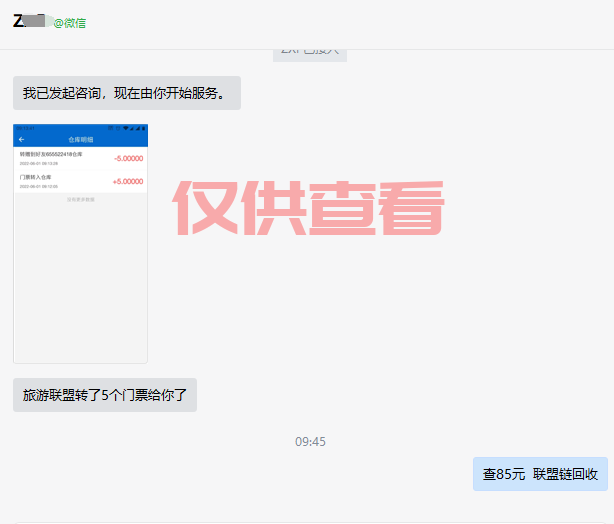Viewport: 614px width, 524px height.
Task: Click the 2022-06-01 09:13:26 record timestamp
Action: pyautogui.click(x=39, y=163)
